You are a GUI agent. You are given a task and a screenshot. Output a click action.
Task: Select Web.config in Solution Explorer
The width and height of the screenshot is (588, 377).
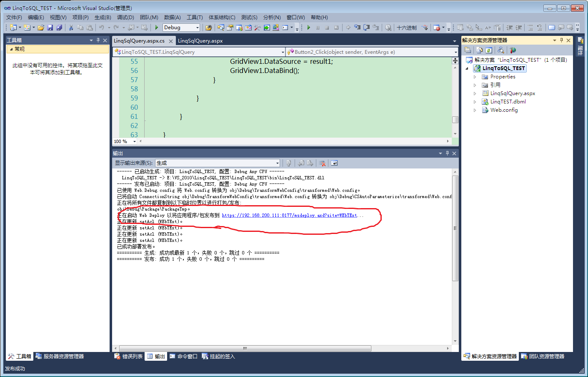point(504,110)
